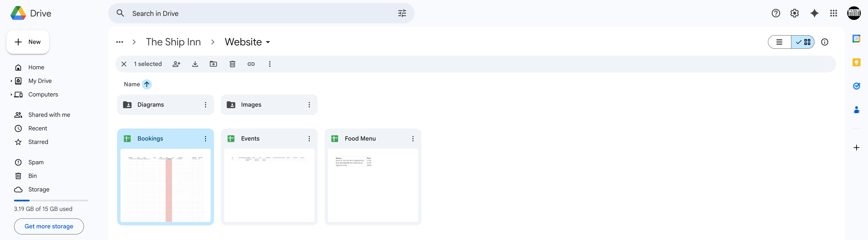This screenshot has height=240, width=868.
Task: Select the Food Menu spreadsheet thumbnail
Action: coord(373,186)
